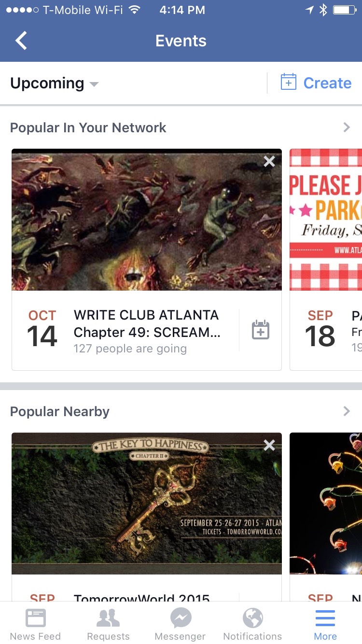362x644 pixels.
Task: Go to News Feed tab
Action: point(36,624)
